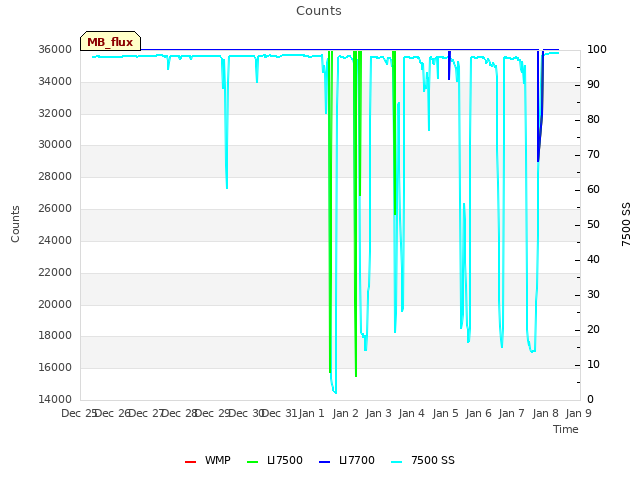Click the MB_flux label tag
This screenshot has height=480, width=640.
(111, 41)
